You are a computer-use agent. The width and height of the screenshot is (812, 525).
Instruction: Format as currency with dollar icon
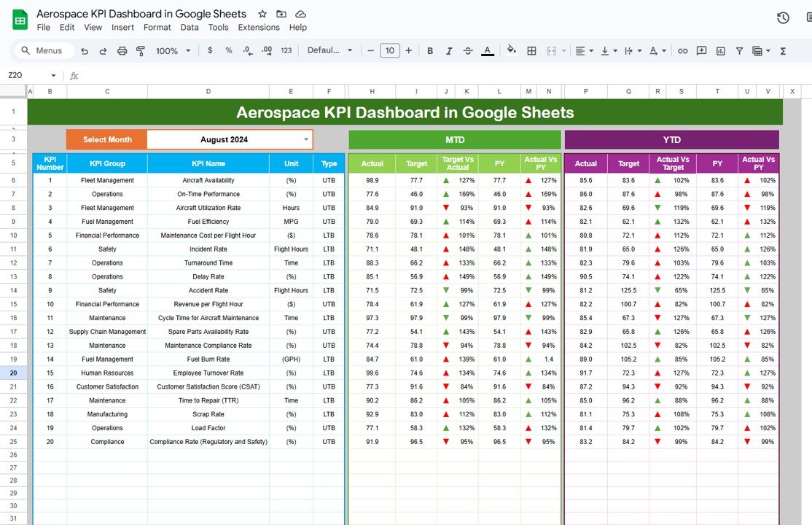point(210,50)
